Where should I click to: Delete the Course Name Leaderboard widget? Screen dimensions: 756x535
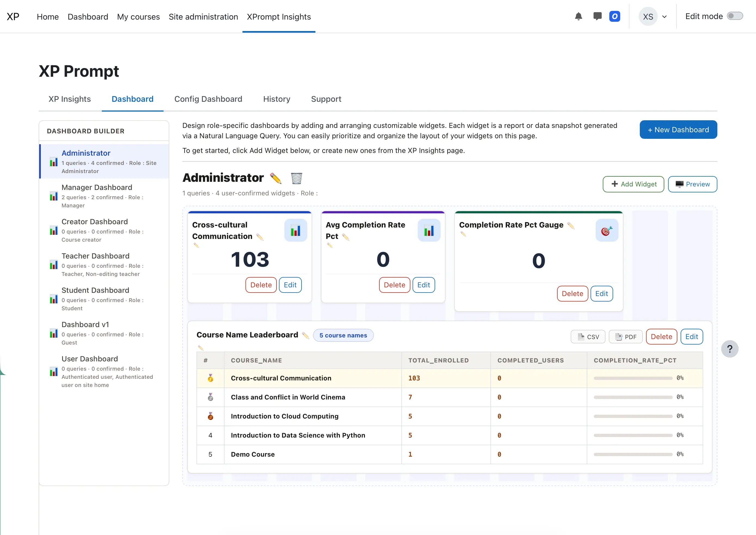[662, 337]
